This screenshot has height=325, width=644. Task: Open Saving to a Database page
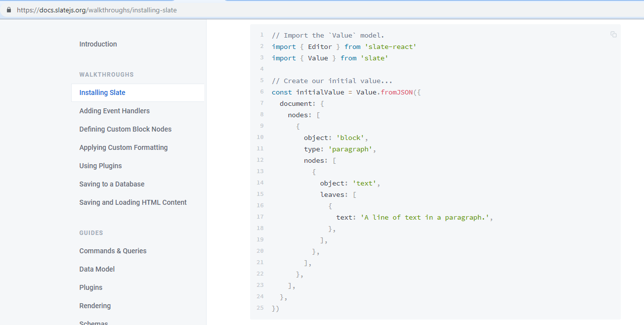112,184
